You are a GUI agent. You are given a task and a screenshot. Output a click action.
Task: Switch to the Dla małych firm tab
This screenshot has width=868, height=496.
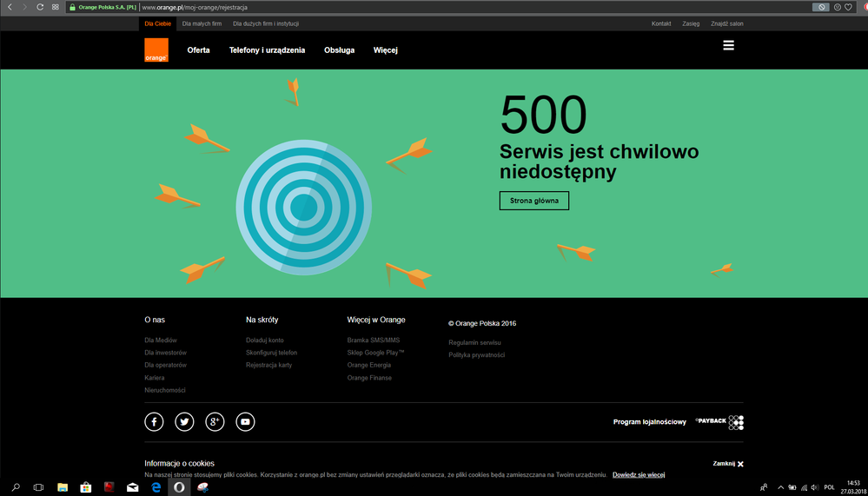click(202, 23)
